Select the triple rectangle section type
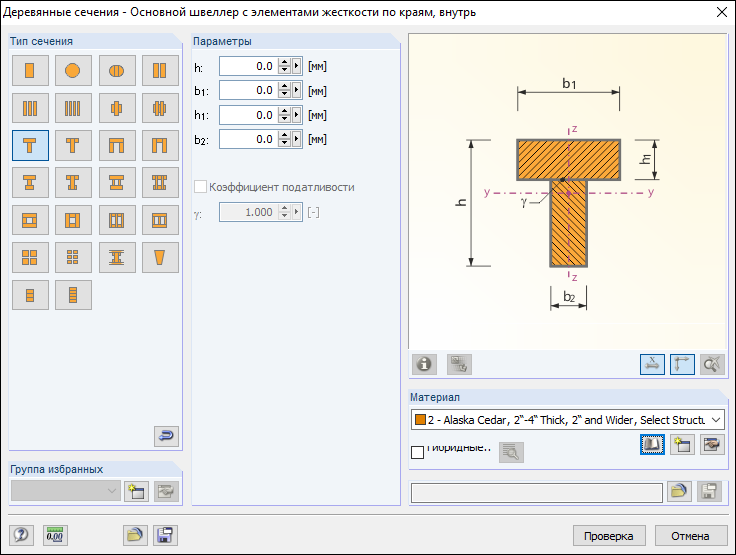Viewport: 736px width, 555px height. (x=30, y=108)
